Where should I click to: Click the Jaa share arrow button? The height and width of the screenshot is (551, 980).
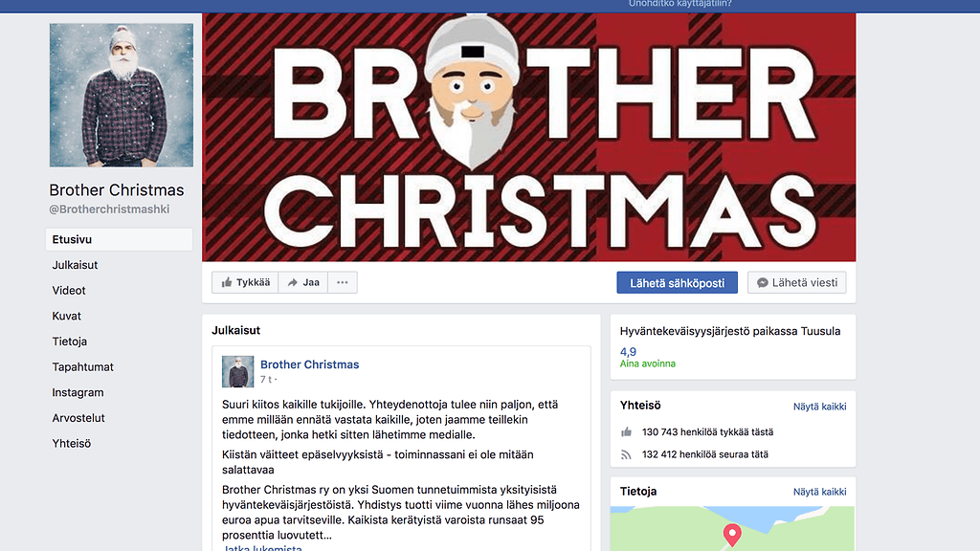(x=303, y=282)
